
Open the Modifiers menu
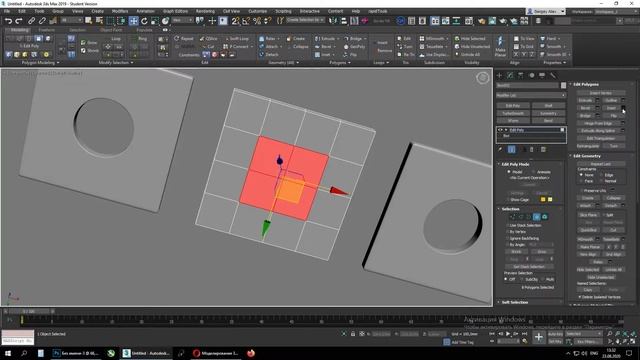[x=120, y=11]
